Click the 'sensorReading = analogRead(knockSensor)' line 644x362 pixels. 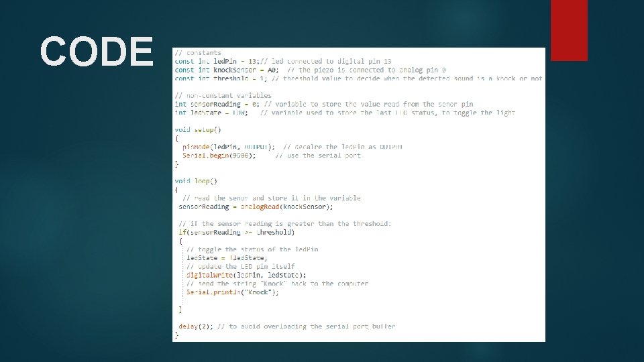pos(256,206)
